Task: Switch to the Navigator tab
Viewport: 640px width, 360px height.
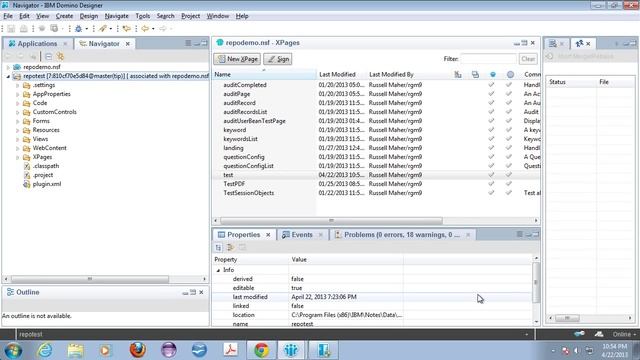Action: click(104, 43)
